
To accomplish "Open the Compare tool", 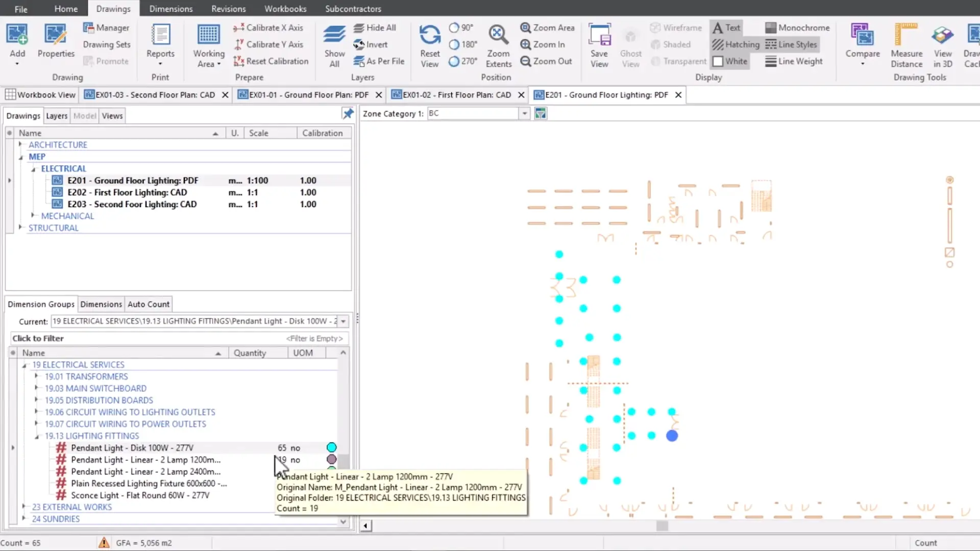I will tap(862, 36).
